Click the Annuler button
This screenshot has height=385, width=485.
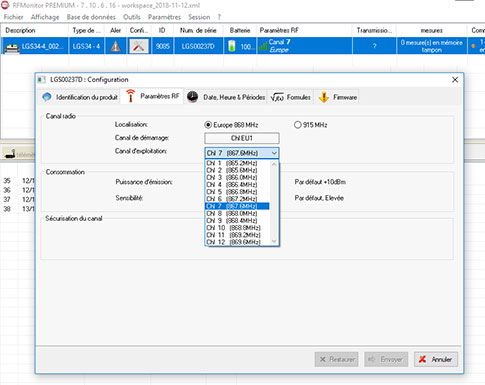436,359
